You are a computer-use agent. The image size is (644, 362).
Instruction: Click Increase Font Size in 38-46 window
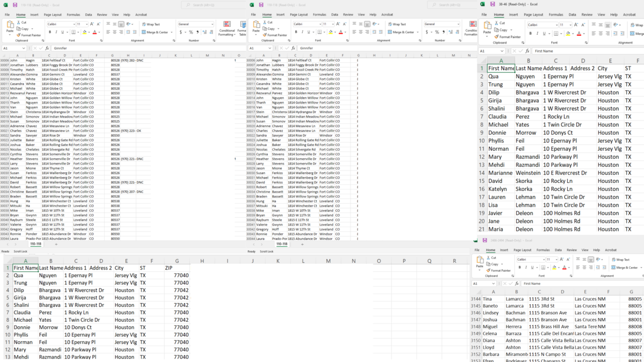(x=577, y=25)
